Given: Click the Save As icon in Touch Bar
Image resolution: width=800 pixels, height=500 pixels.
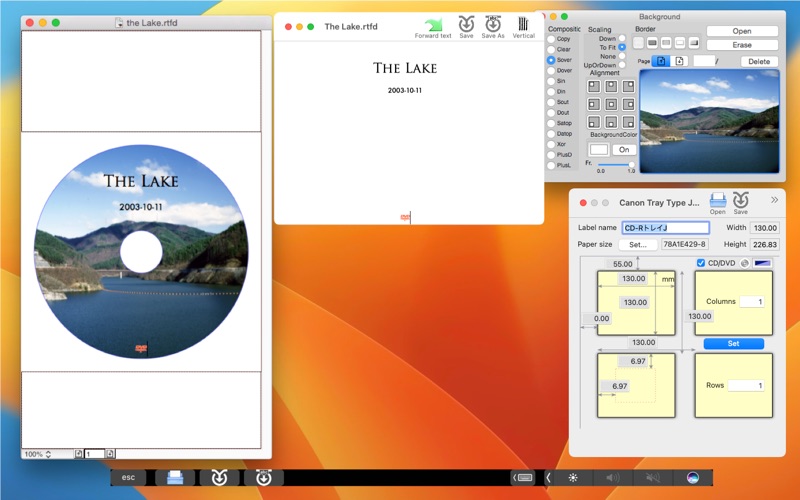Looking at the screenshot, I should [264, 478].
